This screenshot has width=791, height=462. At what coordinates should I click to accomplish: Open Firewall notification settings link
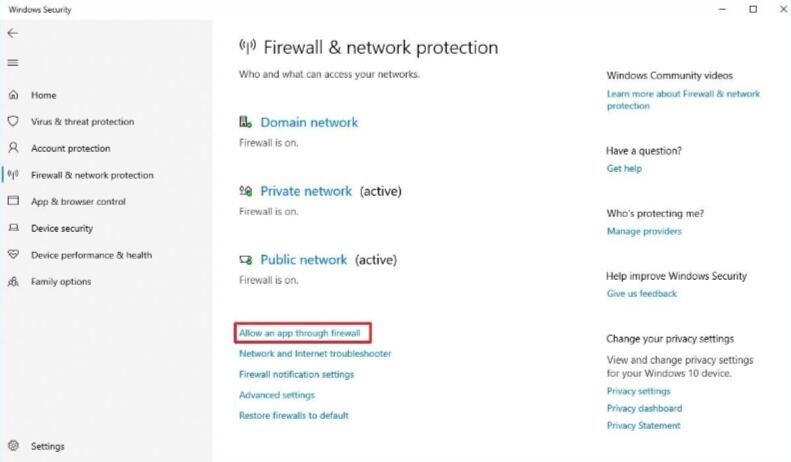297,374
